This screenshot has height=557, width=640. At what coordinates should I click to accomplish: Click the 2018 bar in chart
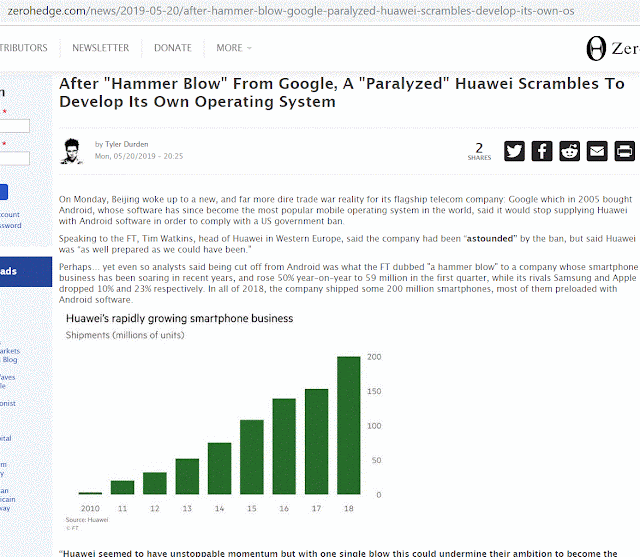tap(349, 425)
